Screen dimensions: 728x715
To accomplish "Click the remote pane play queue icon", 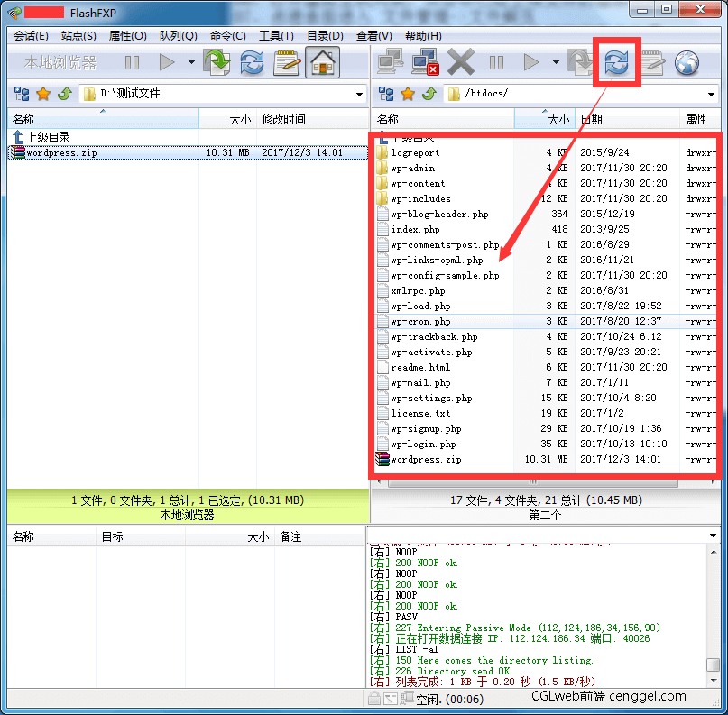I will pos(531,62).
